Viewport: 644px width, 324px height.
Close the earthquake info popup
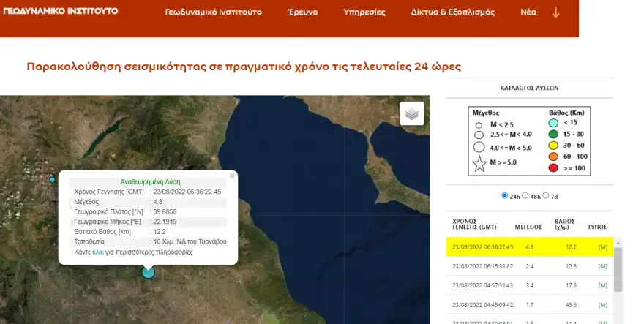(232, 176)
